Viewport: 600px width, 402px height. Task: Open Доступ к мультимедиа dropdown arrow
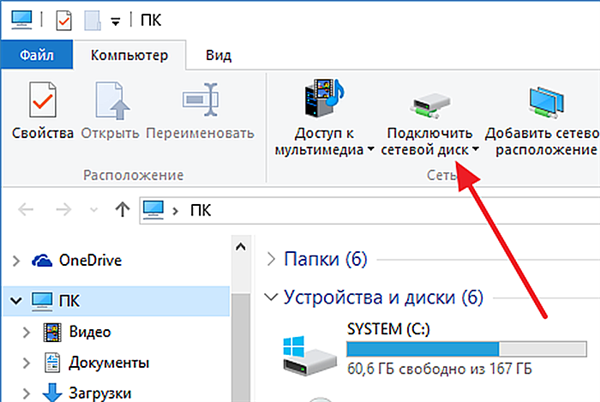click(x=370, y=149)
